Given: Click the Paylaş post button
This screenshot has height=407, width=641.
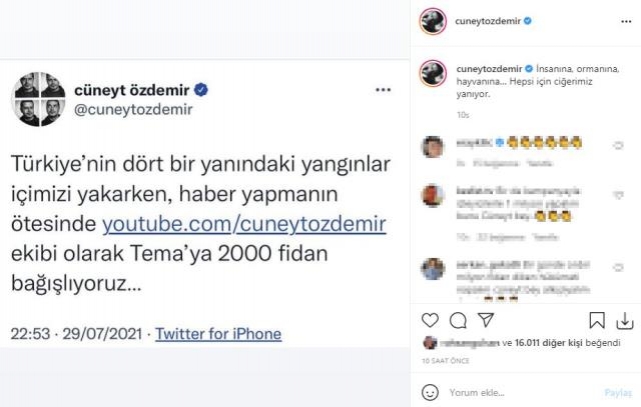Looking at the screenshot, I should click(618, 393).
